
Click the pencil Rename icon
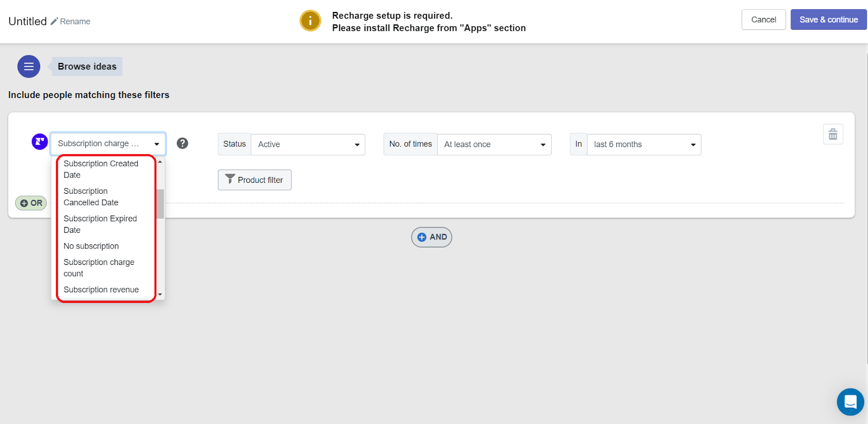(x=54, y=21)
